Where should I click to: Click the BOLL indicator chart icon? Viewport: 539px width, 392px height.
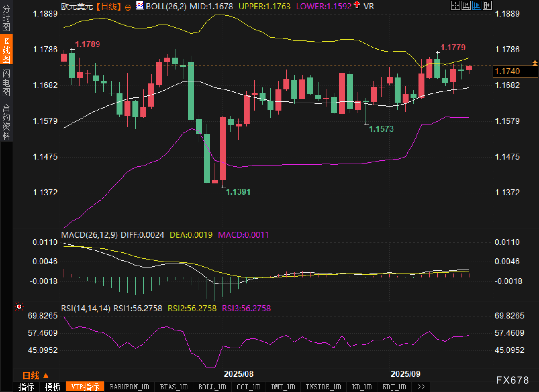click(140, 6)
